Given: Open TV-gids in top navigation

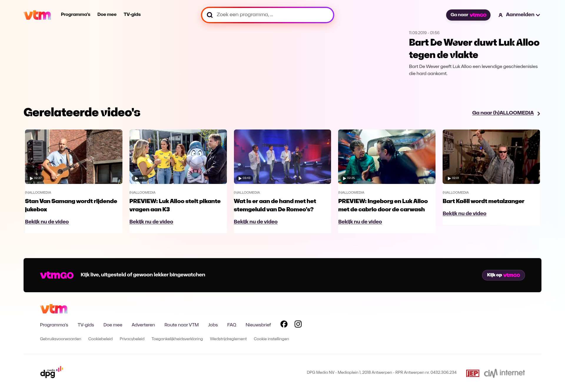Looking at the screenshot, I should pyautogui.click(x=132, y=14).
